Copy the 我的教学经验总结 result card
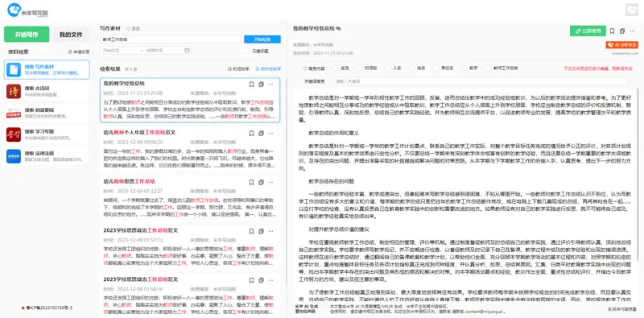Image resolution: width=644 pixels, height=318 pixels. pyautogui.click(x=261, y=85)
